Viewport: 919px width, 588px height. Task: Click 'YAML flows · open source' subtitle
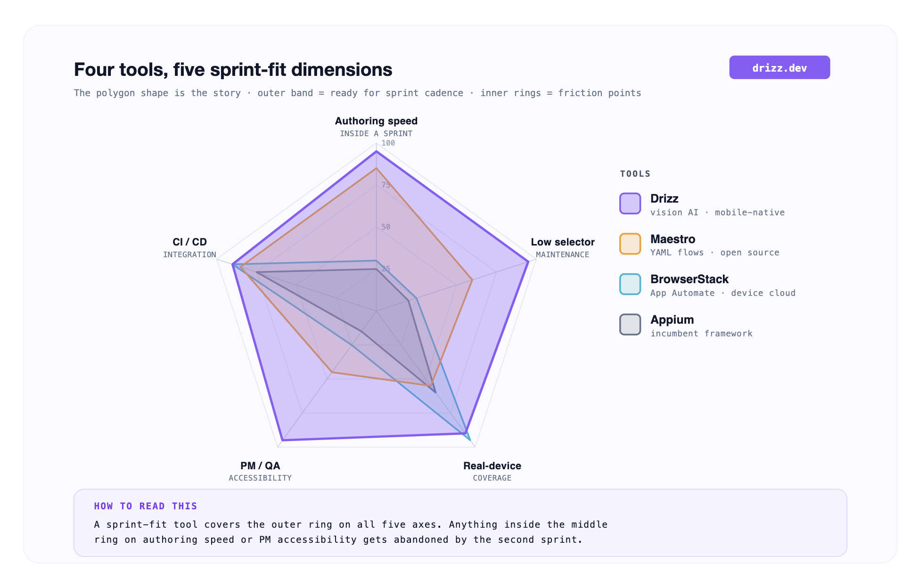[x=714, y=253]
